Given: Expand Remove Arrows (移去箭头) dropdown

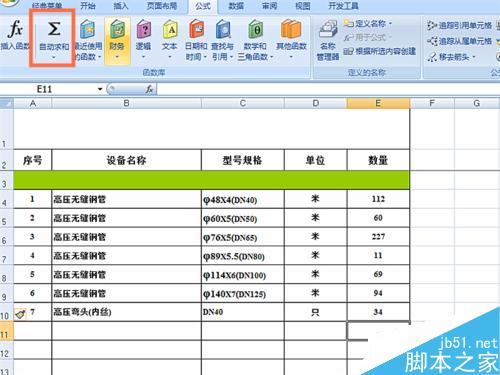Looking at the screenshot, I should point(474,57).
